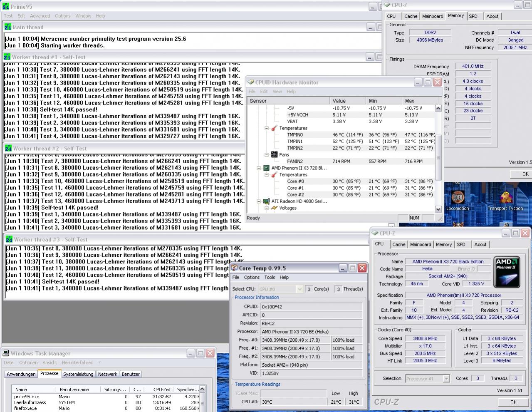The height and width of the screenshot is (412, 532).
Task: Click the Hardware Monitor scroll down arrow
Action: click(x=438, y=209)
